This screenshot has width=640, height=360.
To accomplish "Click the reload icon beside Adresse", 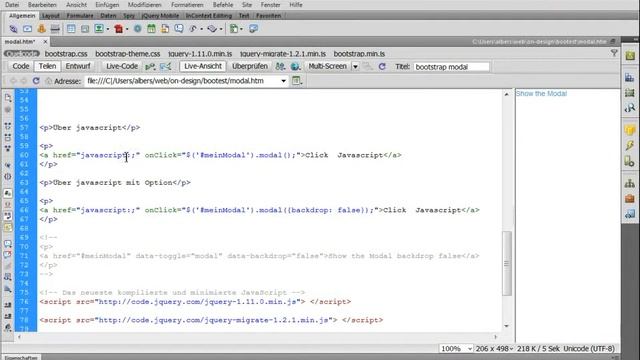I will [x=36, y=81].
